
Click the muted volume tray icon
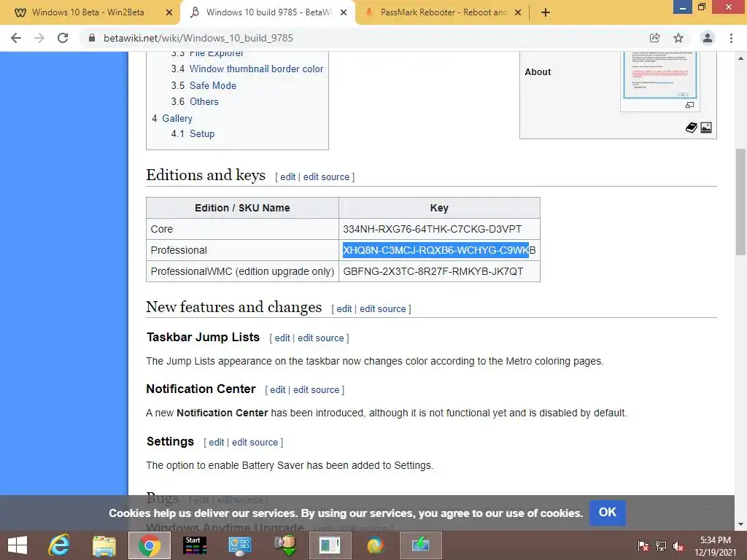coord(678,546)
